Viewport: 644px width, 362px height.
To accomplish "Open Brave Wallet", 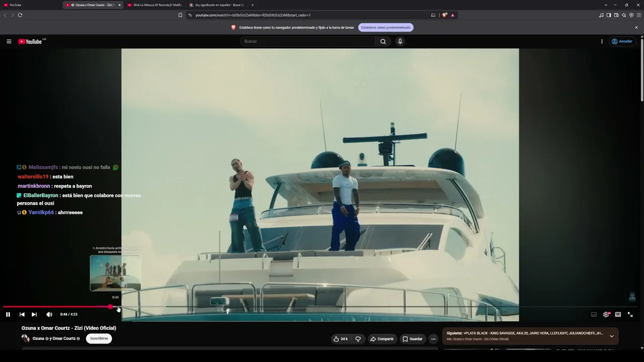I will (616, 15).
